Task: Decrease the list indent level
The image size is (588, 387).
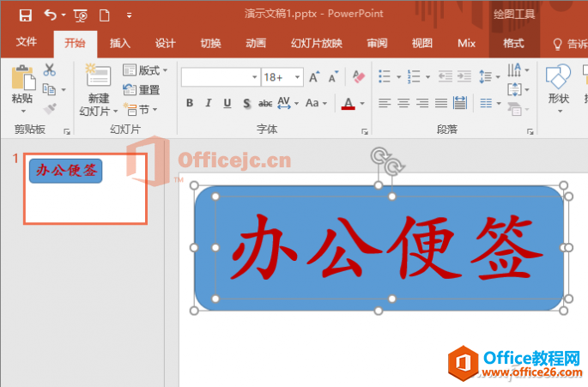Action: (x=446, y=76)
